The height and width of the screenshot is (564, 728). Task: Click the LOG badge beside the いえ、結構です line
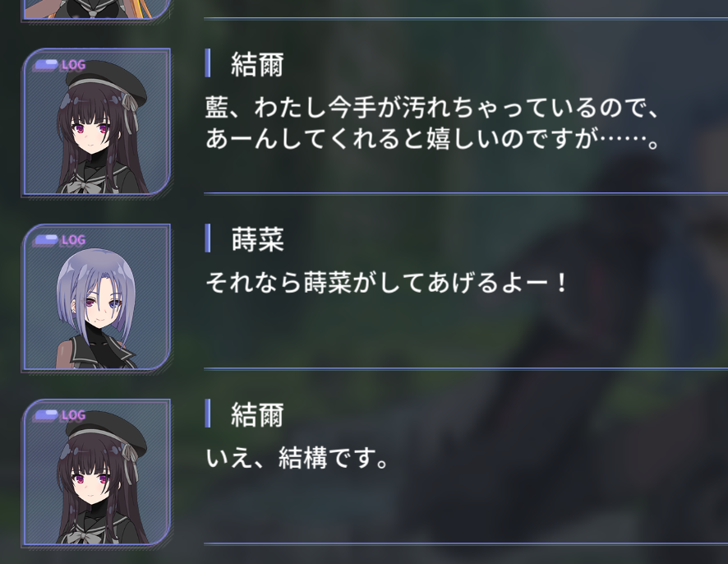tap(60, 415)
